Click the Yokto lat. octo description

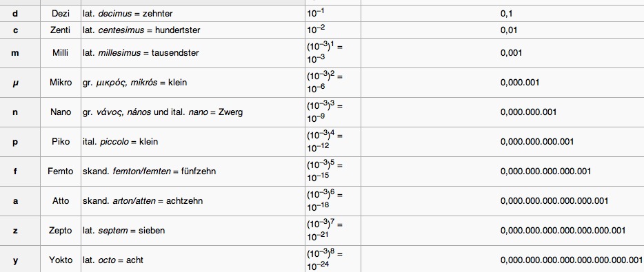[113, 260]
